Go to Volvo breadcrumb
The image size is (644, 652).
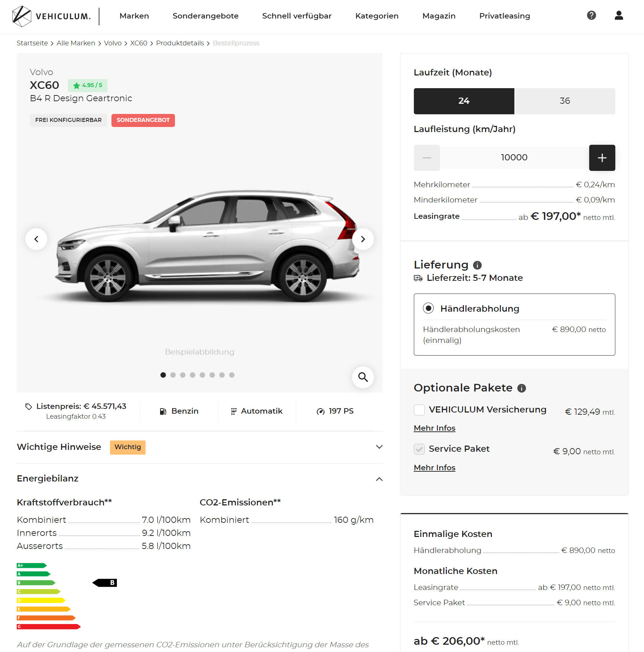point(113,43)
